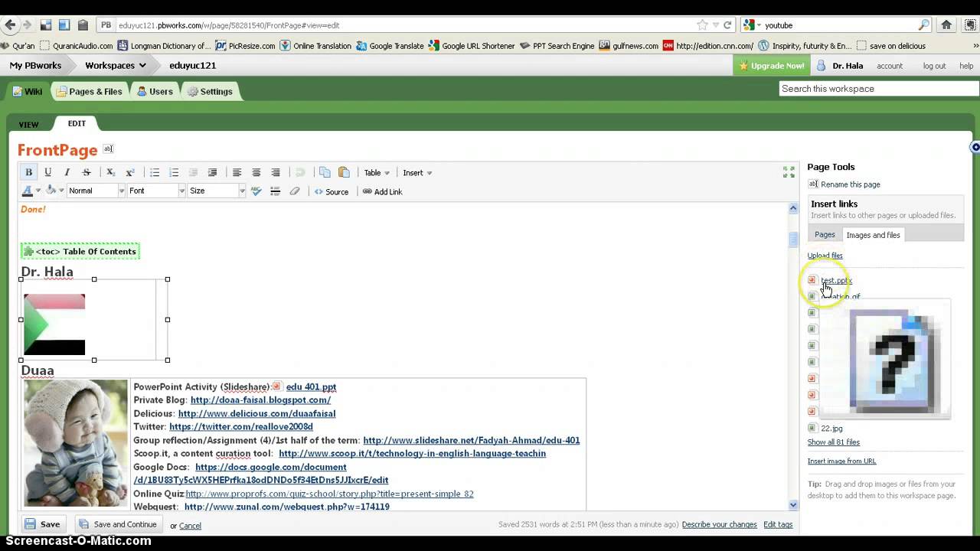Open Normal paragraph format dropdown
Screen dimensions: 980x551
(96, 191)
